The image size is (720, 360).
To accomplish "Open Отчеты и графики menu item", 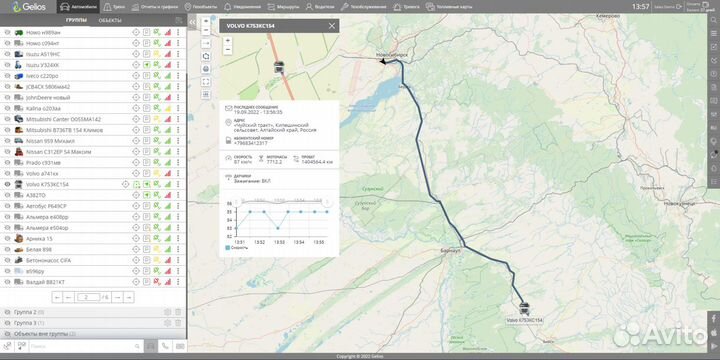I will pyautogui.click(x=155, y=7).
